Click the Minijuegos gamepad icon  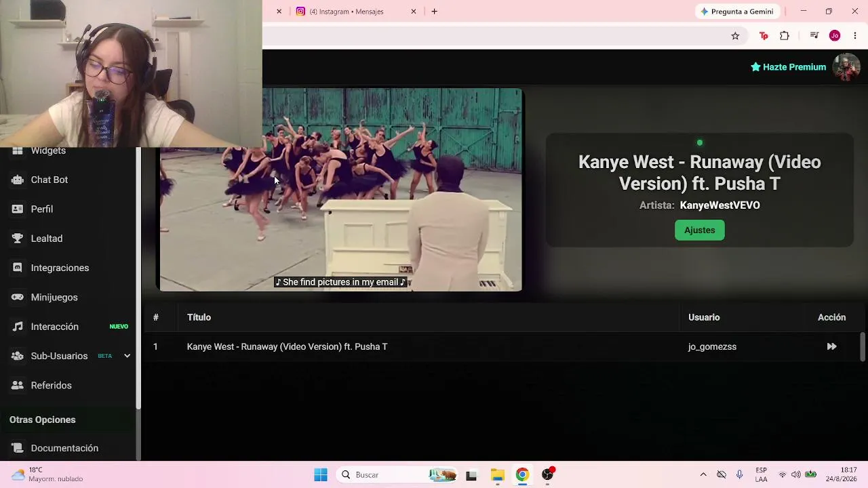[x=18, y=297]
